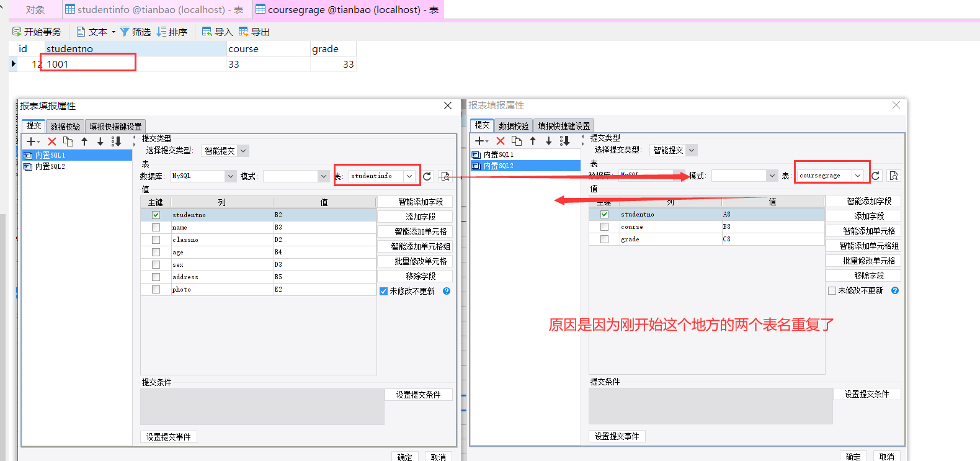Toggle primary key checkbox for course row
This screenshot has height=461, width=980.
[604, 226]
